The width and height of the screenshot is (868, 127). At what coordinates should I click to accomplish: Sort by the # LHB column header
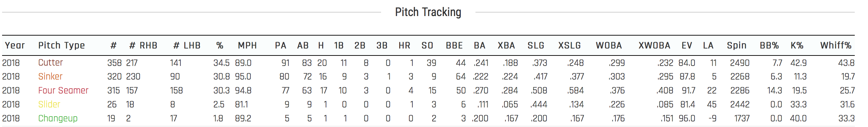187,45
